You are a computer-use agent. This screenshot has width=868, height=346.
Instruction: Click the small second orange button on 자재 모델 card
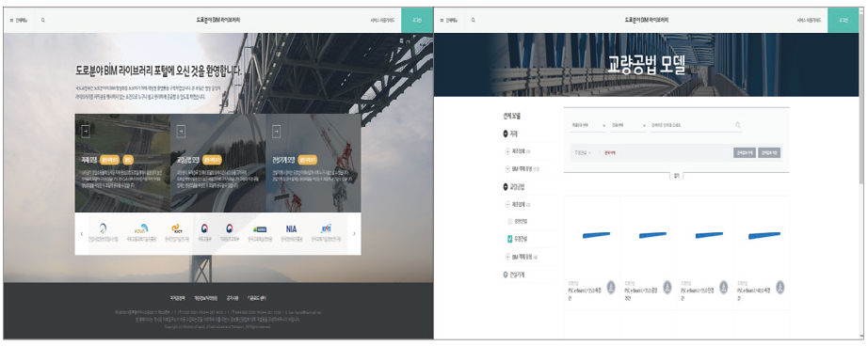click(128, 160)
